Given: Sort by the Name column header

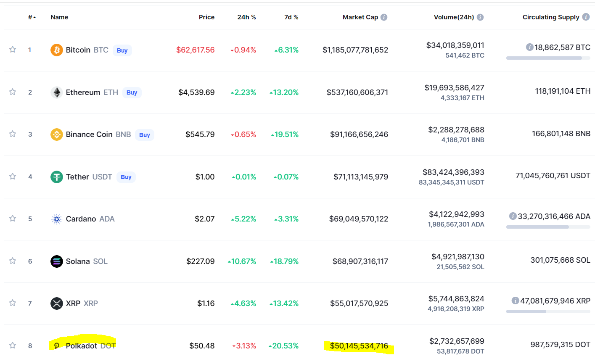Looking at the screenshot, I should click(x=59, y=17).
